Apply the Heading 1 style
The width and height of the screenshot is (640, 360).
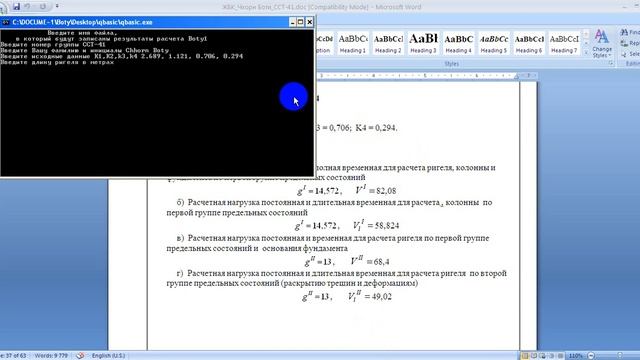click(x=353, y=43)
